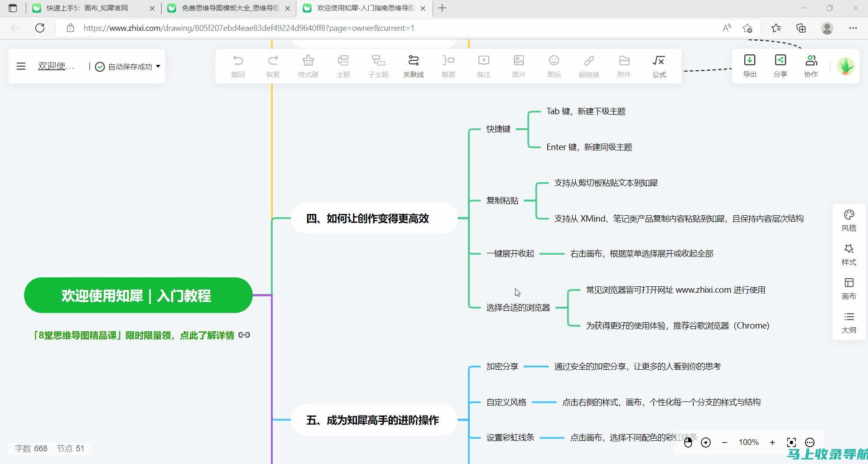
Task: Open the 风格 palette panel
Action: tap(849, 221)
